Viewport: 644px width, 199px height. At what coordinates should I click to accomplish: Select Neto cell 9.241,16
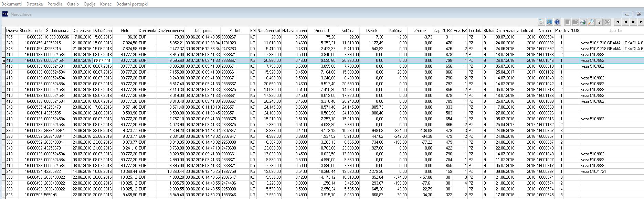(x=125, y=148)
